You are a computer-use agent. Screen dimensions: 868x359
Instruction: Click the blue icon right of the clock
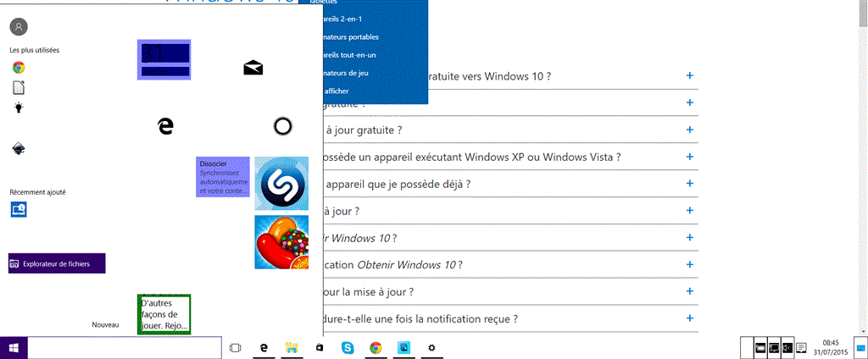coord(860,347)
